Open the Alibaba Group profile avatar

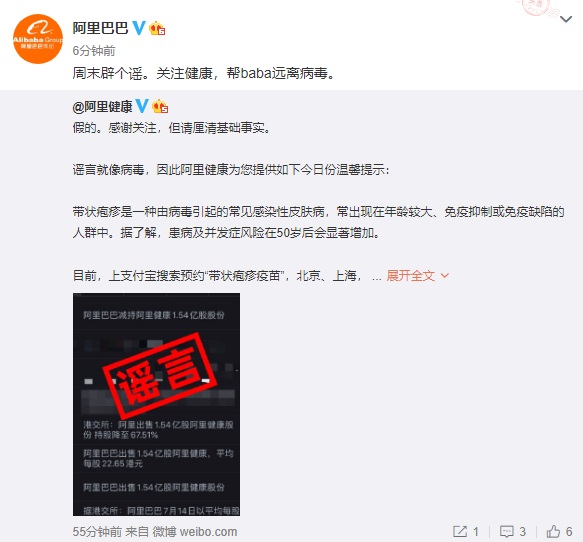38,39
